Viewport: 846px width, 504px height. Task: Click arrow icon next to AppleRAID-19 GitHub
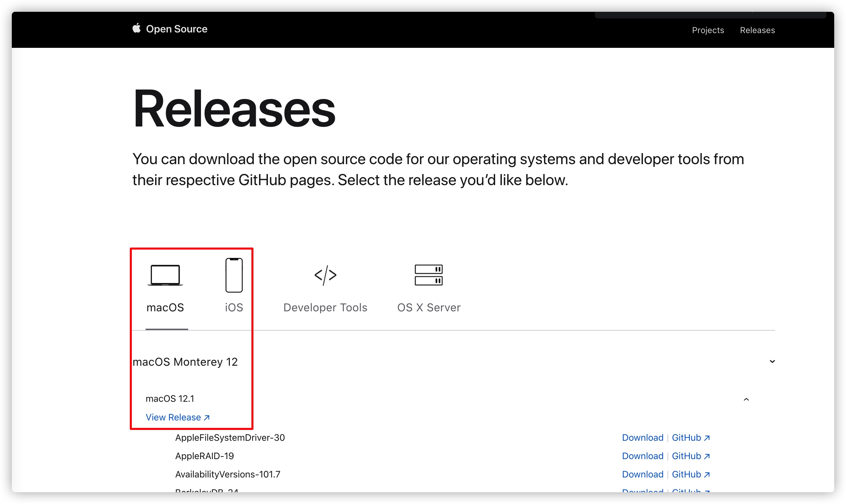pyautogui.click(x=707, y=456)
